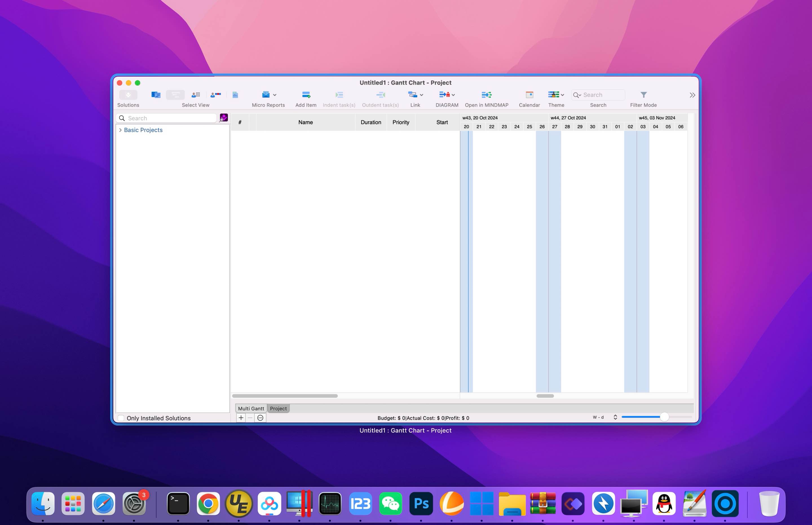This screenshot has width=812, height=525.
Task: Click the Theme icon
Action: 554,94
